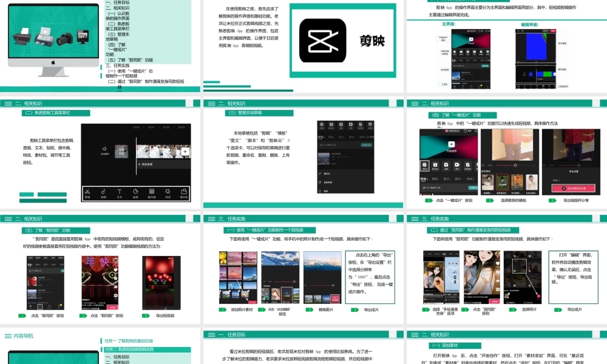Viewport: 607px width, 364px height.
Task: Click the photo grid image for 添加照片素材 step
Action: click(238, 277)
